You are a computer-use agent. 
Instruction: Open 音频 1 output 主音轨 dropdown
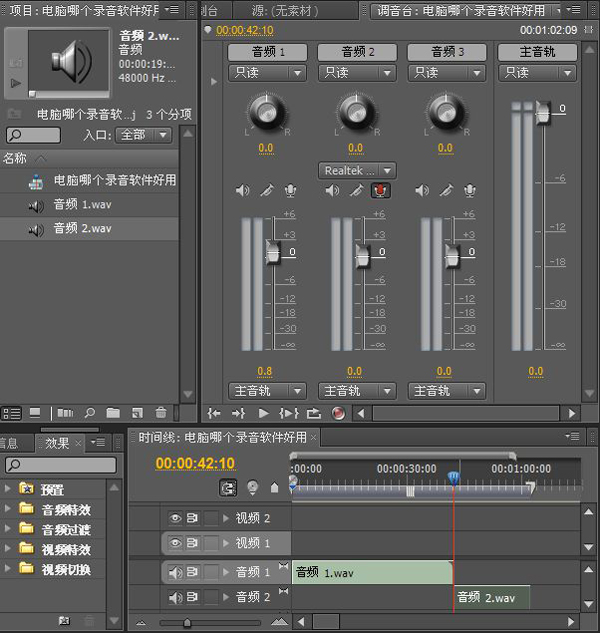pos(267,391)
